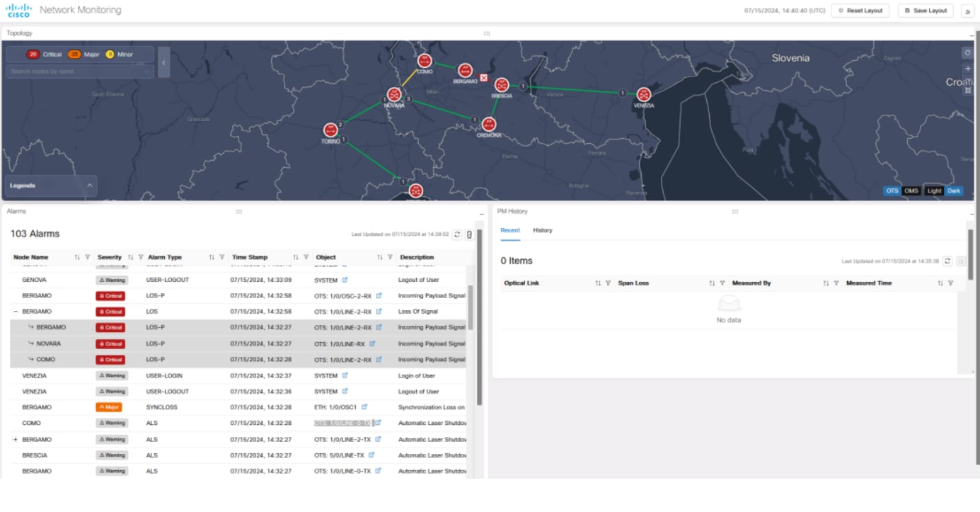This screenshot has width=980, height=512.
Task: Click the Save Layout button
Action: pos(926,11)
